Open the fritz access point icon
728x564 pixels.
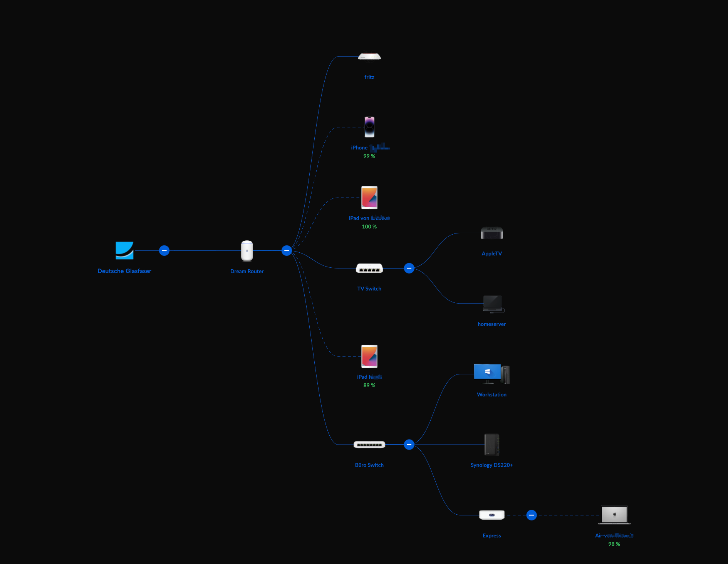click(x=369, y=57)
